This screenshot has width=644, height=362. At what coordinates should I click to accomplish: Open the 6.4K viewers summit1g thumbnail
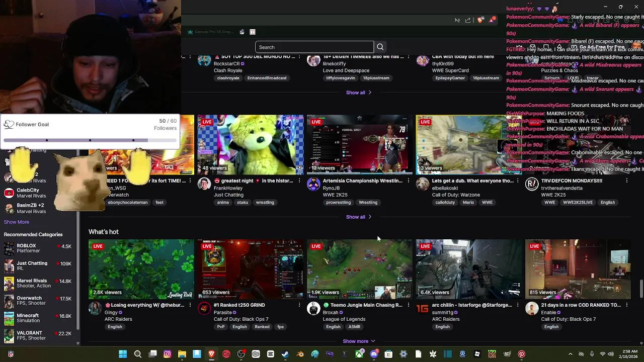(x=469, y=269)
